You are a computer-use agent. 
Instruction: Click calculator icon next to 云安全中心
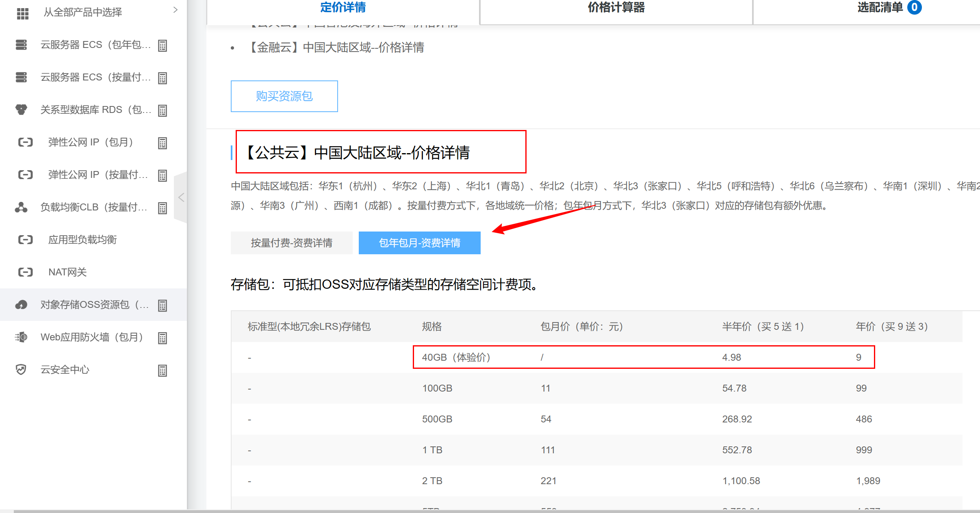(x=163, y=370)
